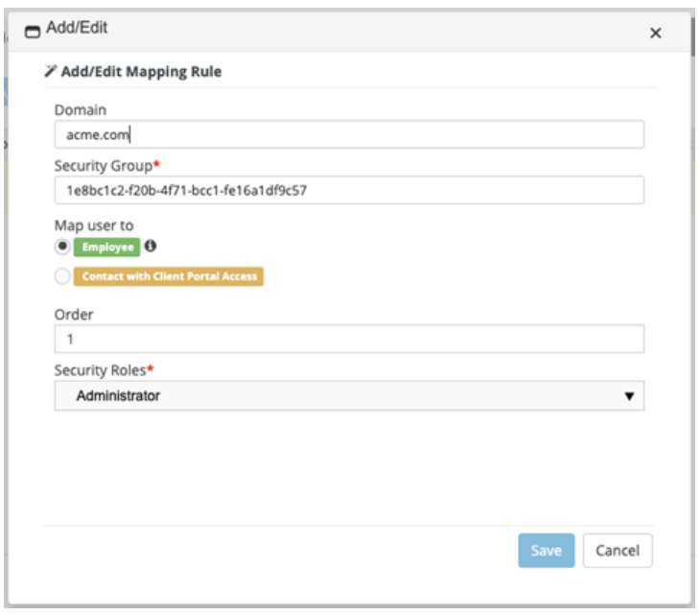
Task: Select the Employee radio button
Action: 62,246
